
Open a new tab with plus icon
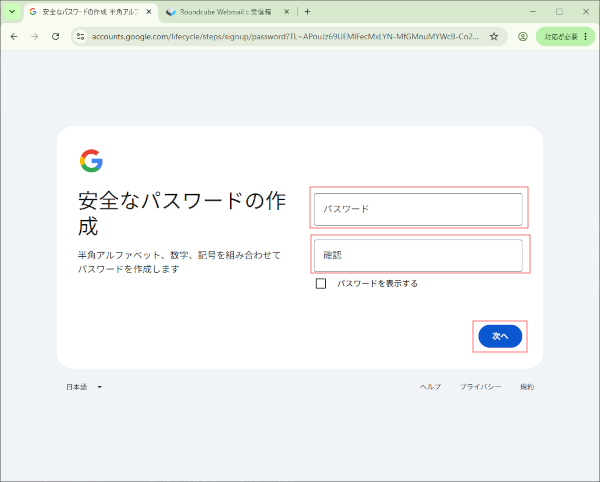pos(307,12)
